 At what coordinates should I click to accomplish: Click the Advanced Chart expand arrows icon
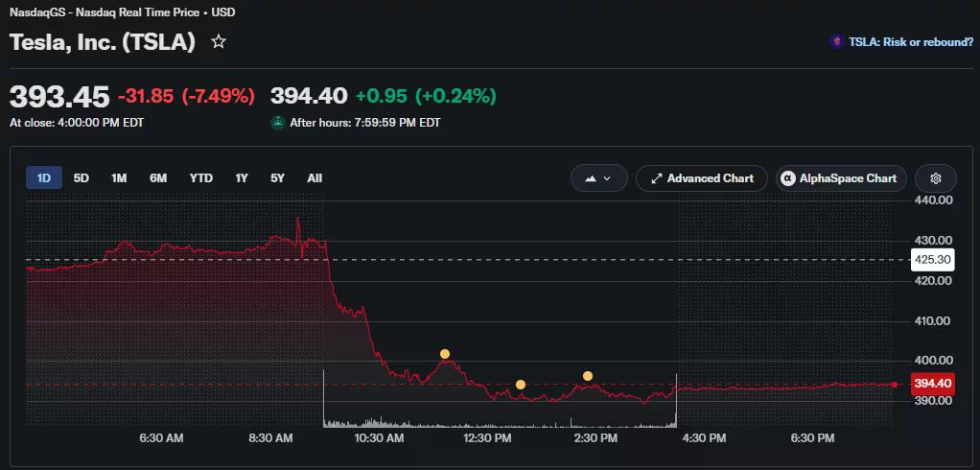[x=656, y=178]
